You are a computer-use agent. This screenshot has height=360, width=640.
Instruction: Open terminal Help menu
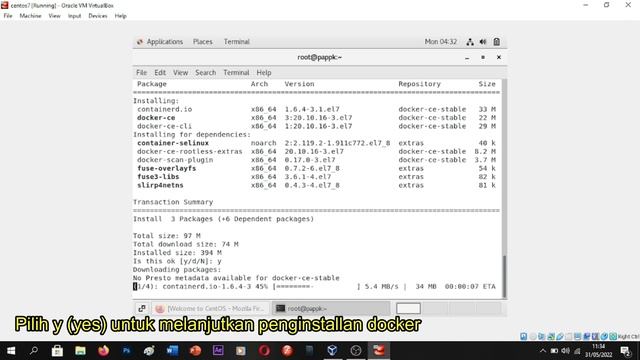point(264,73)
